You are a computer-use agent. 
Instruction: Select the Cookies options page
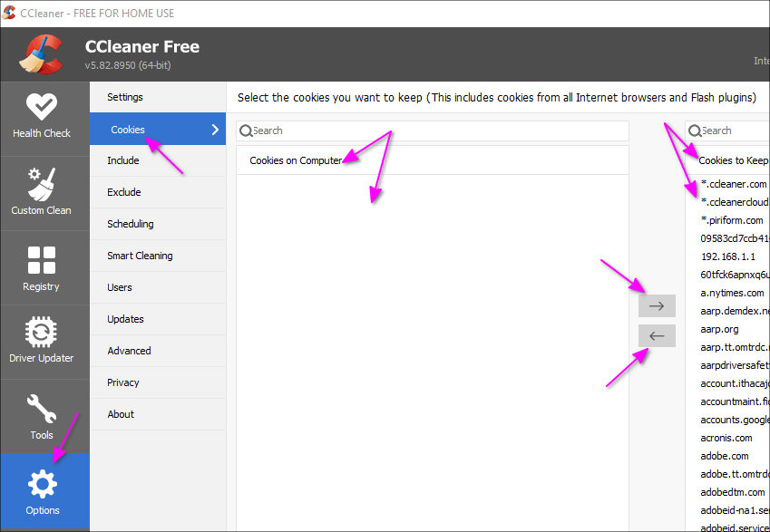point(158,129)
